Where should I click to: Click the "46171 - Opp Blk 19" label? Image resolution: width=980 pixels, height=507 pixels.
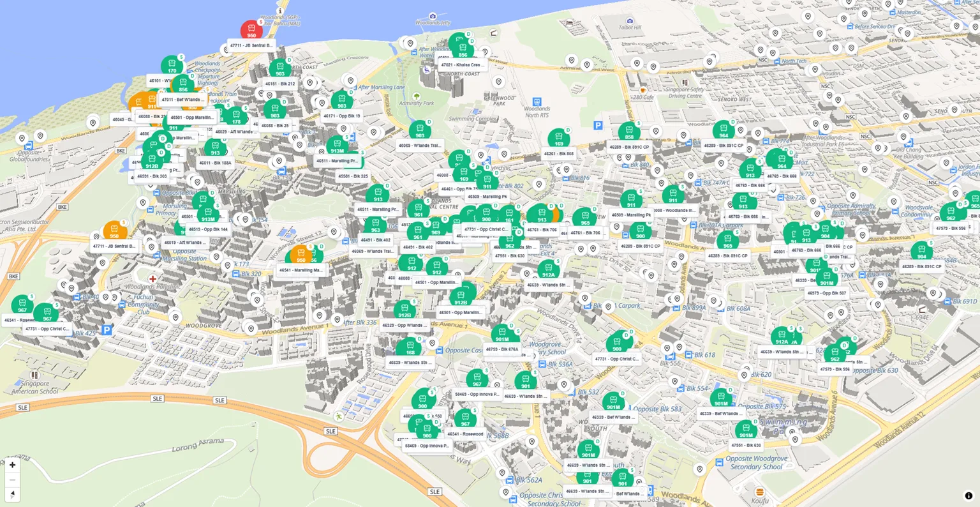pyautogui.click(x=341, y=116)
